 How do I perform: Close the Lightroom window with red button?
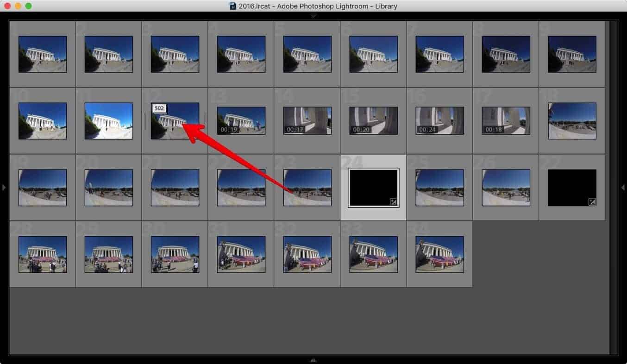tap(7, 6)
